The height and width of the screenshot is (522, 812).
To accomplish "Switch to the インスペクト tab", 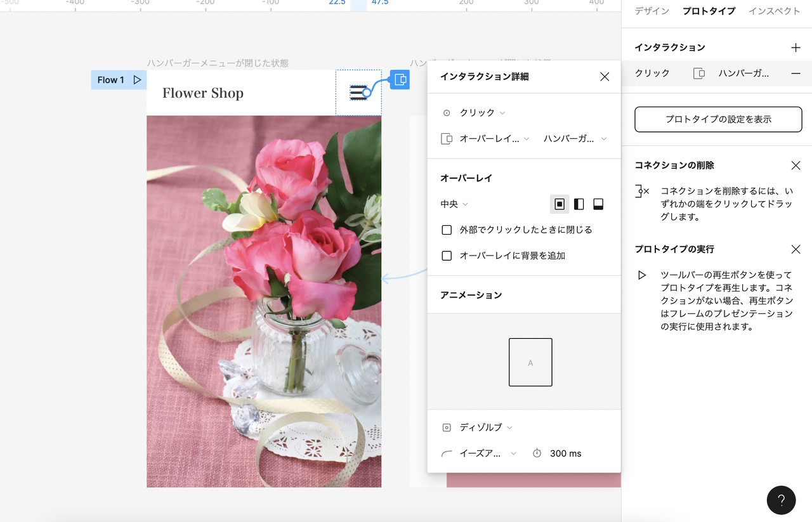I will pos(774,11).
